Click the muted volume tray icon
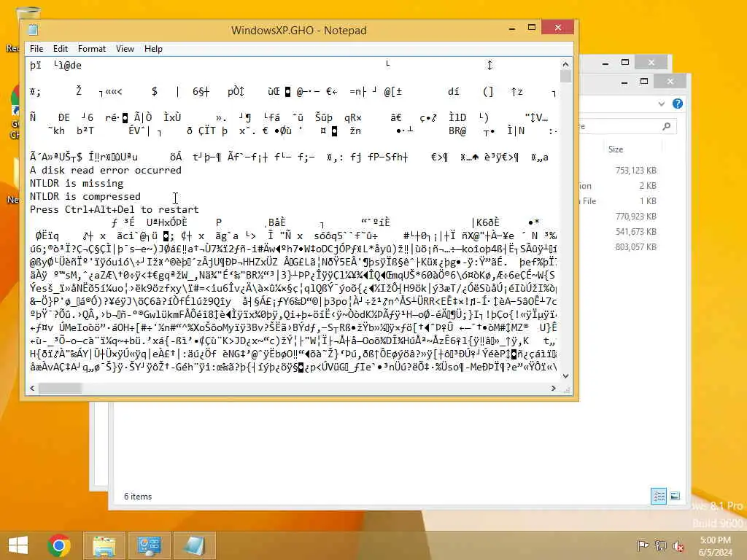Screen dimensions: 747x560 [678, 545]
